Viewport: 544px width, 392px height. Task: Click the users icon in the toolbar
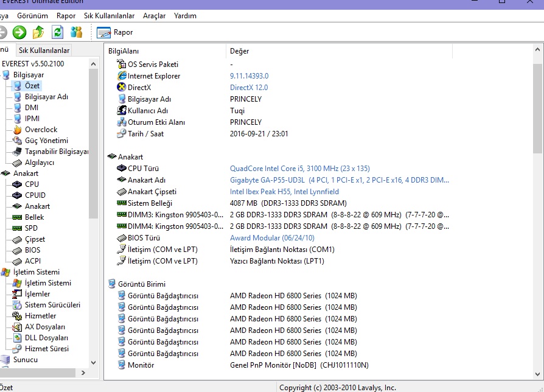[x=76, y=32]
